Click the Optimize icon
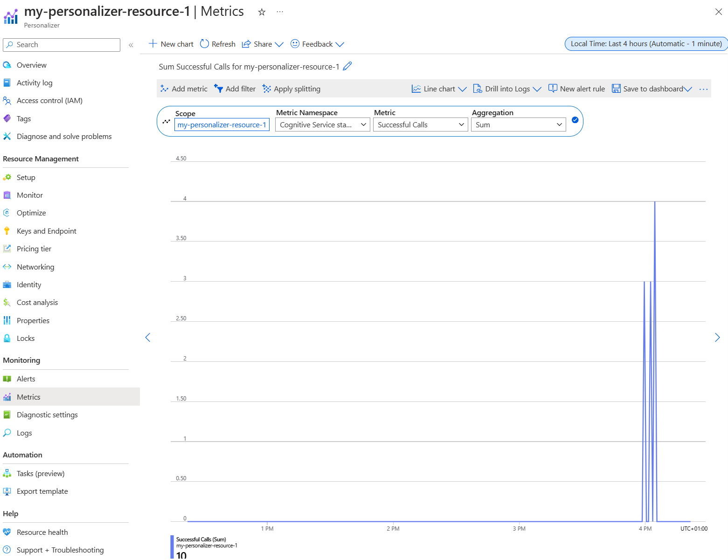 click(7, 213)
